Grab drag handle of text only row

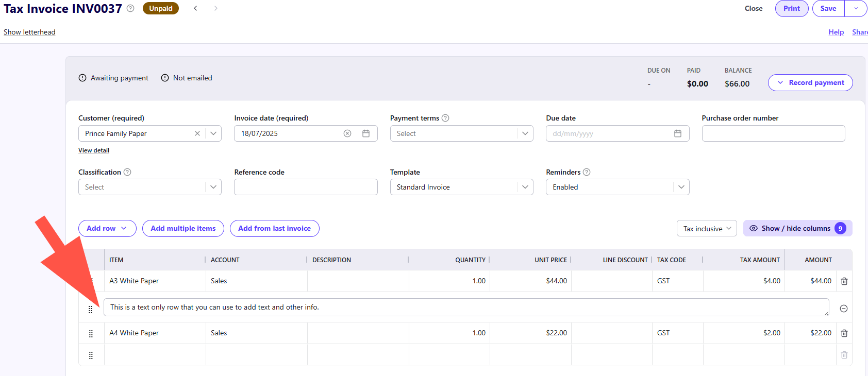(x=90, y=309)
